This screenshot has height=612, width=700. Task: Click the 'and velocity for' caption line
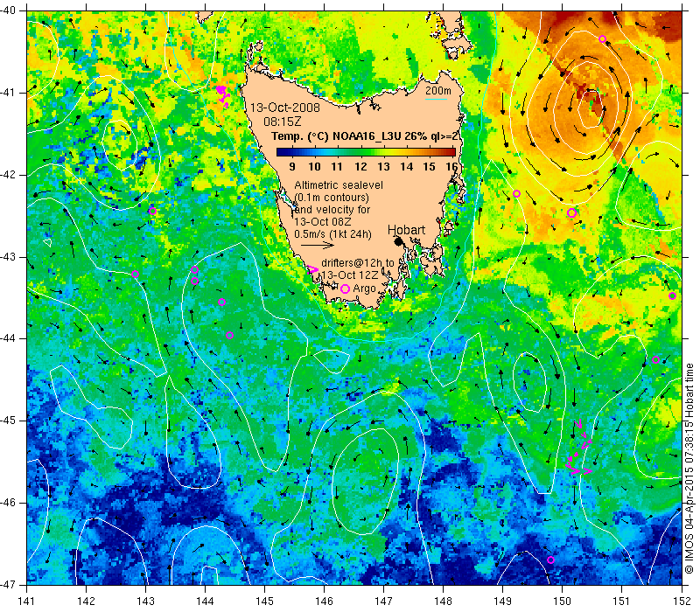(x=332, y=209)
